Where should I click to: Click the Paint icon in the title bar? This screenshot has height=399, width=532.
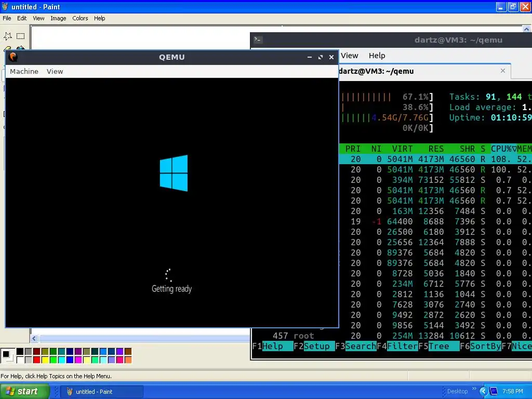tap(5, 6)
